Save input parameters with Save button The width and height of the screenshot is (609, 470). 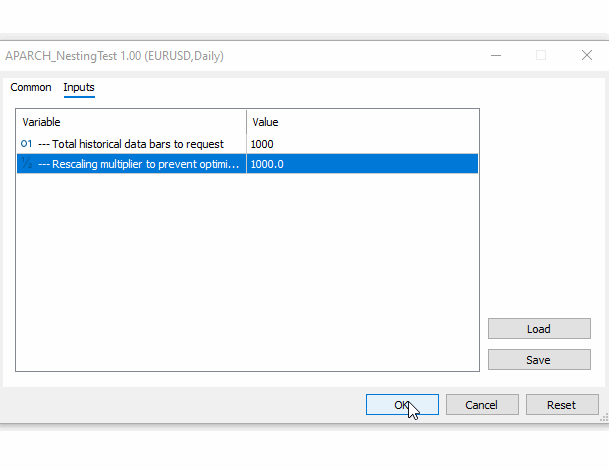pos(539,360)
